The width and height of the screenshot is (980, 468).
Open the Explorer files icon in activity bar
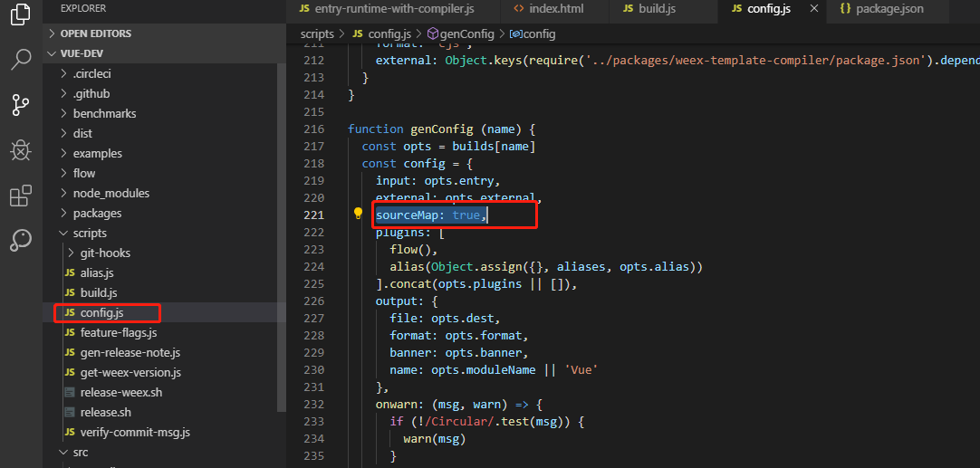[21, 14]
